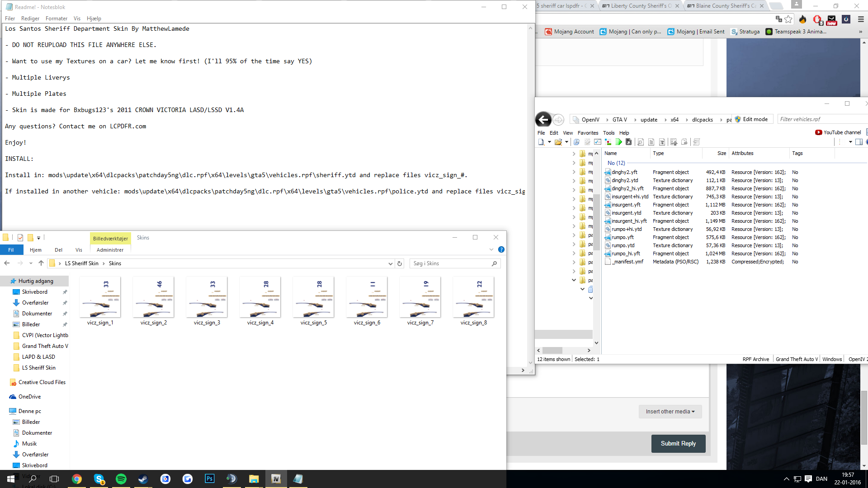Open the Formater menu in Notepad
The width and height of the screenshot is (868, 488).
pos(56,19)
